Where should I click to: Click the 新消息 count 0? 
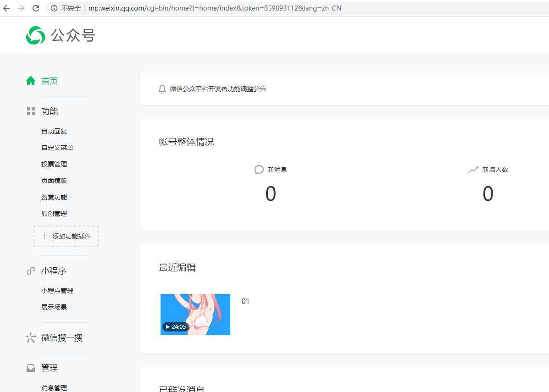pyautogui.click(x=271, y=194)
